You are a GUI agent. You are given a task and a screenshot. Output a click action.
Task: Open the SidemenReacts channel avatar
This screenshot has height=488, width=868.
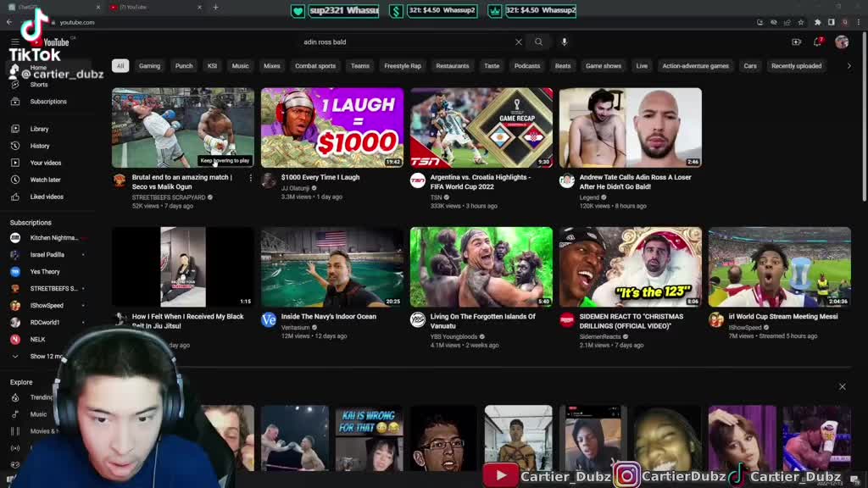point(567,319)
